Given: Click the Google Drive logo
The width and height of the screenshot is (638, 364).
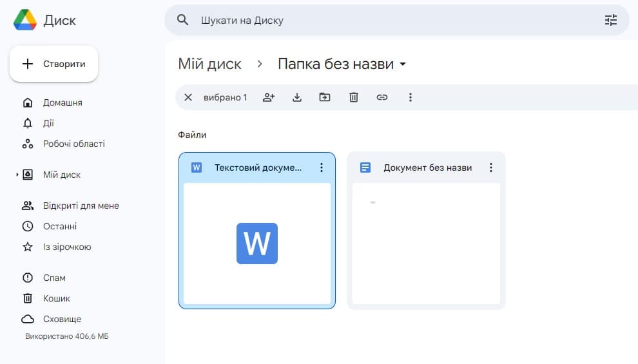Looking at the screenshot, I should (x=25, y=20).
